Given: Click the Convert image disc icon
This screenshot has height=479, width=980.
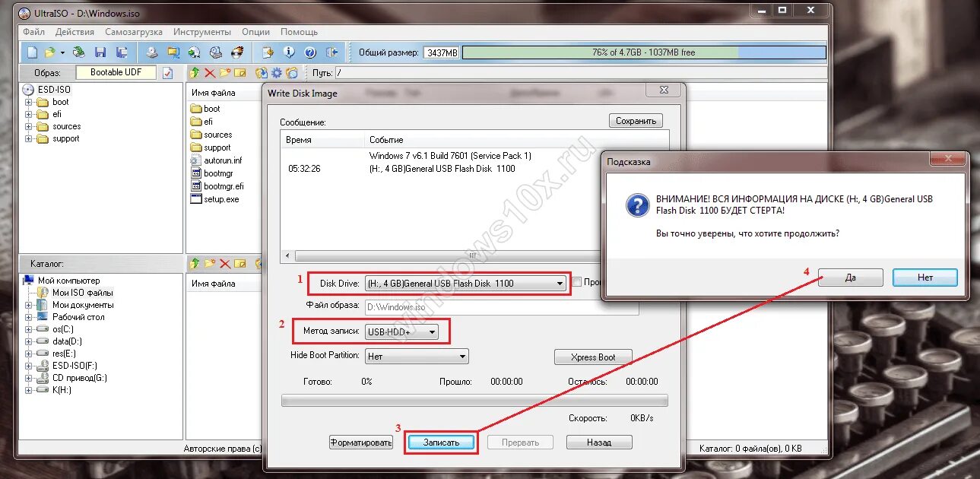Looking at the screenshot, I should click(195, 52).
